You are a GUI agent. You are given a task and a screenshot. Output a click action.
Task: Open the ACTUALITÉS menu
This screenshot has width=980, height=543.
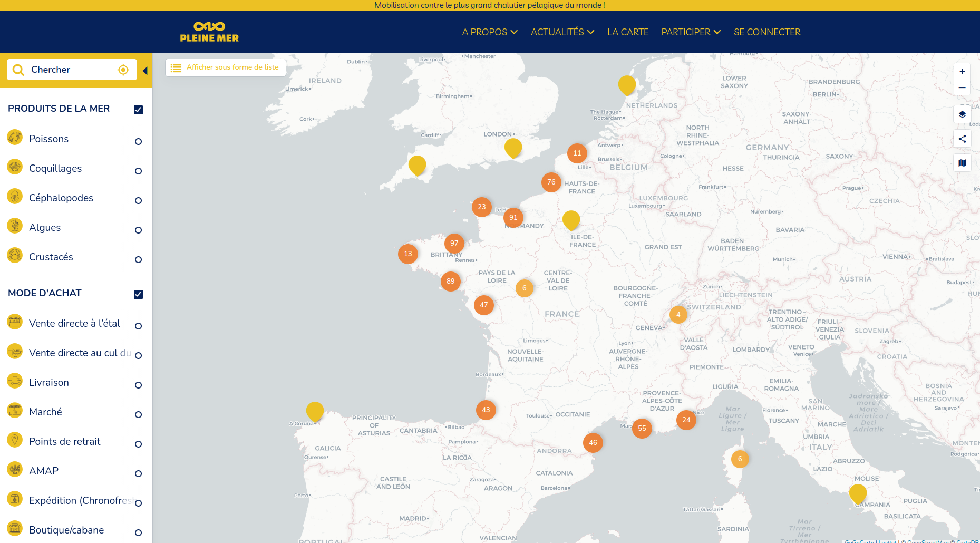click(562, 32)
